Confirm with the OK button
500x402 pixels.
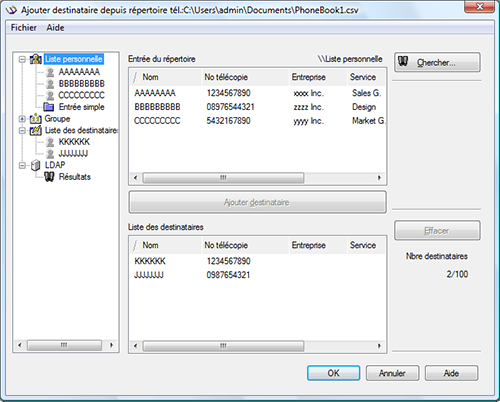coord(333,373)
